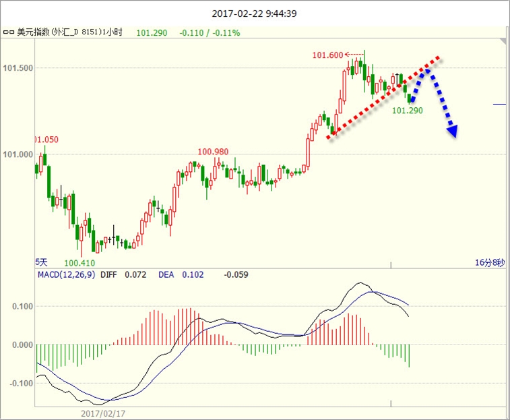Click the 美元指数 chart title text
510x420 pixels.
tap(69, 32)
